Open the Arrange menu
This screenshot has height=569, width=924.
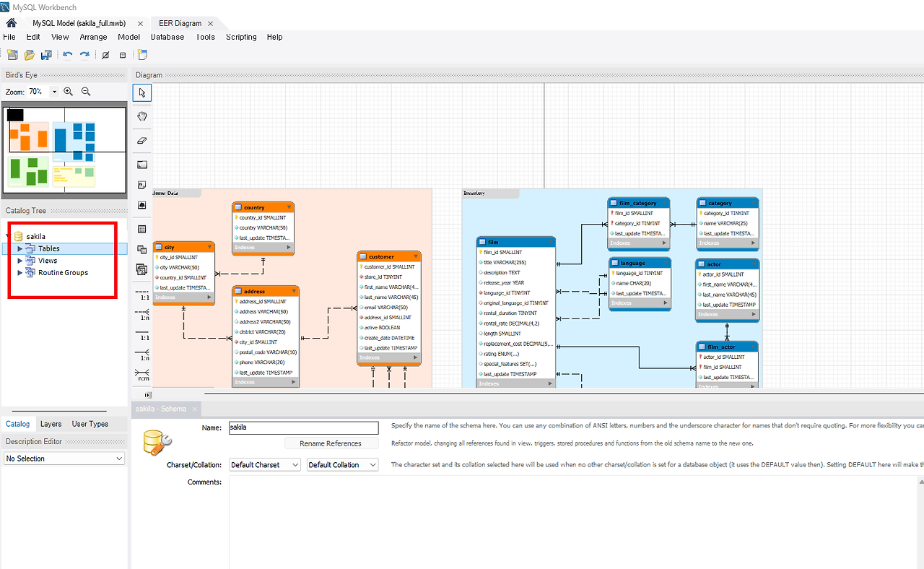tap(93, 37)
